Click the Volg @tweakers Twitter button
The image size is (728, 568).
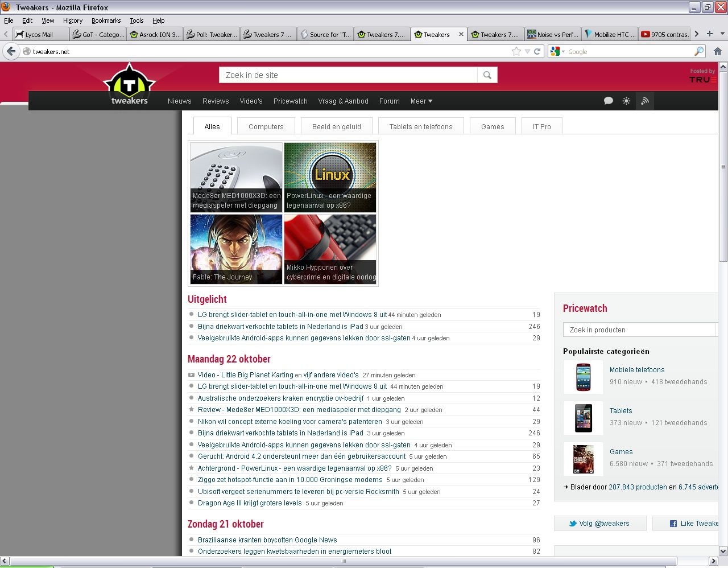click(x=600, y=523)
